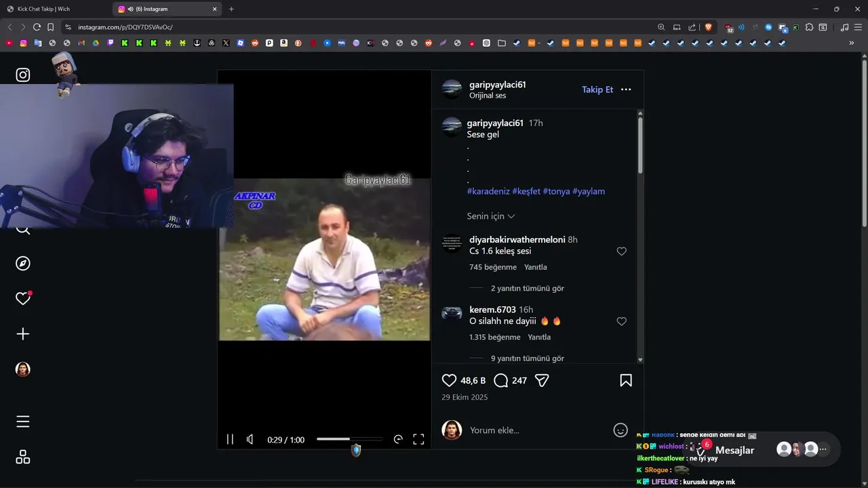Close the Instagram tab
Viewport: 868px width, 488px height.
click(x=215, y=9)
